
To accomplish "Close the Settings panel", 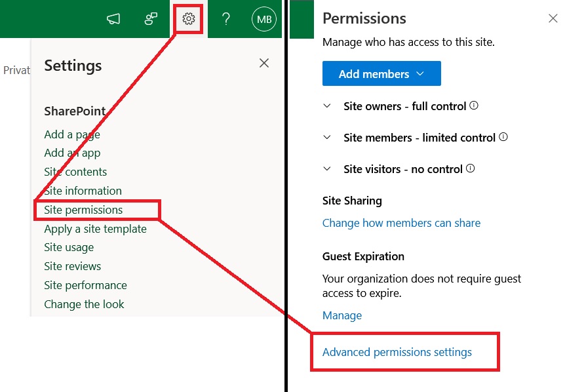I will point(263,63).
